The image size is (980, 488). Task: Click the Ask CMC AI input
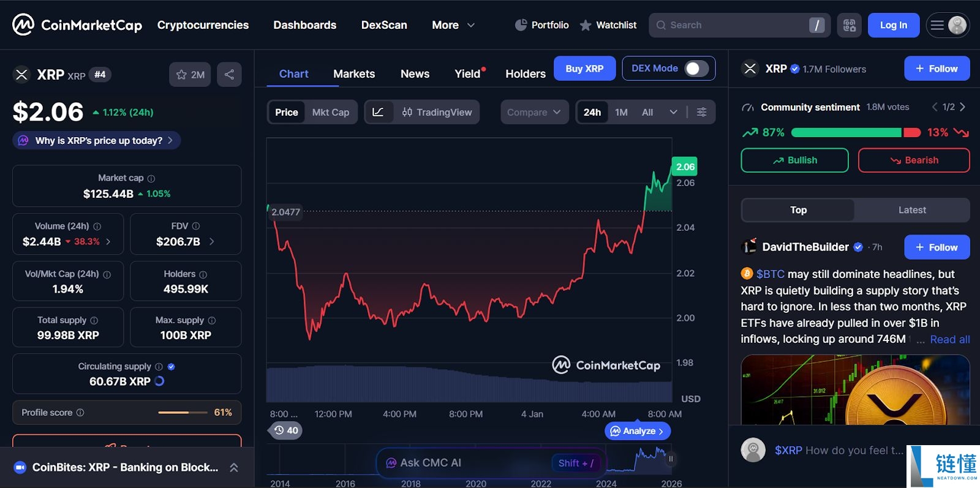pyautogui.click(x=491, y=463)
